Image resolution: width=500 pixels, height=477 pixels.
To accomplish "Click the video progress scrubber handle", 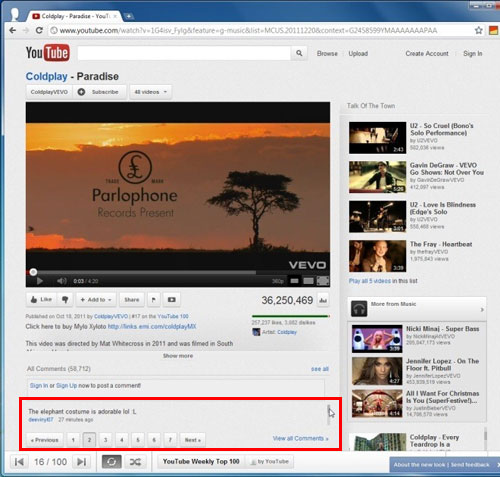I will click(x=33, y=272).
